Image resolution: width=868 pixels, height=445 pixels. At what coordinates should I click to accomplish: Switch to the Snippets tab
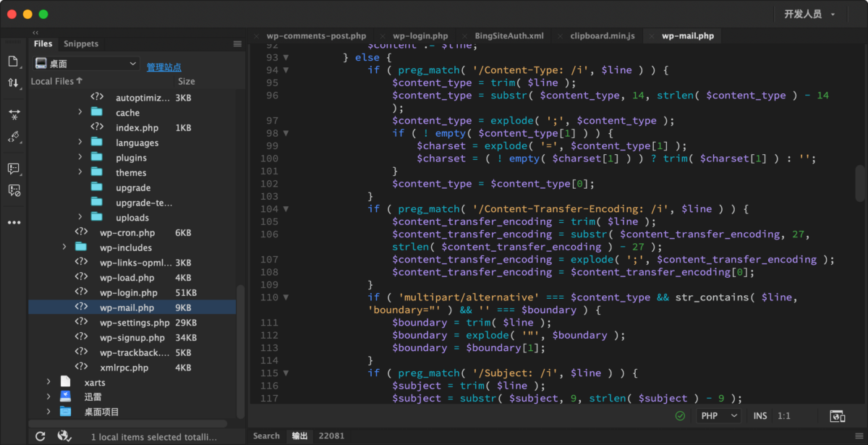coord(81,44)
